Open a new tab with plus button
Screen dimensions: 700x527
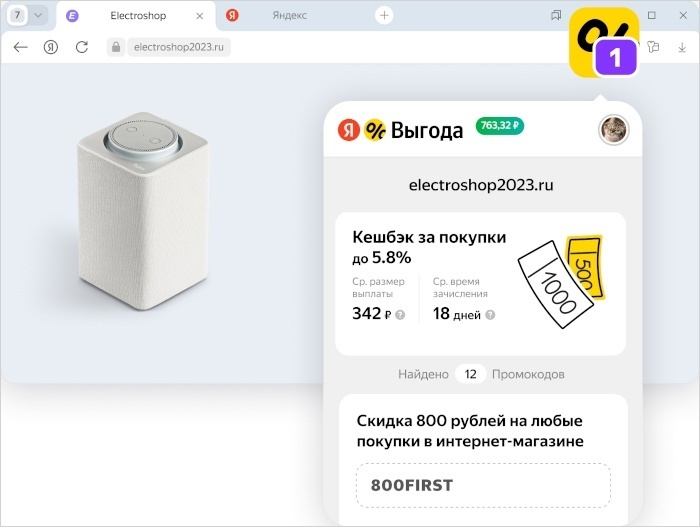point(384,16)
